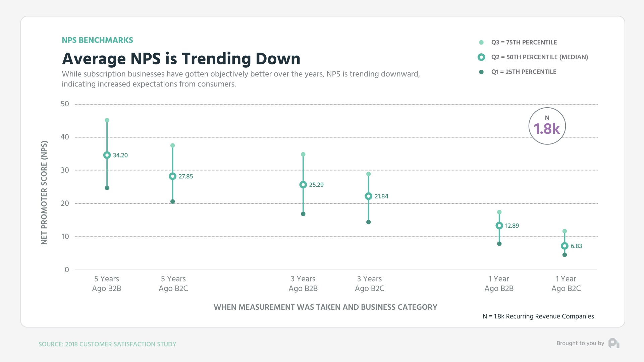644x362 pixels.
Task: Click the Q1 25th percentile legend dot
Action: pos(481,72)
